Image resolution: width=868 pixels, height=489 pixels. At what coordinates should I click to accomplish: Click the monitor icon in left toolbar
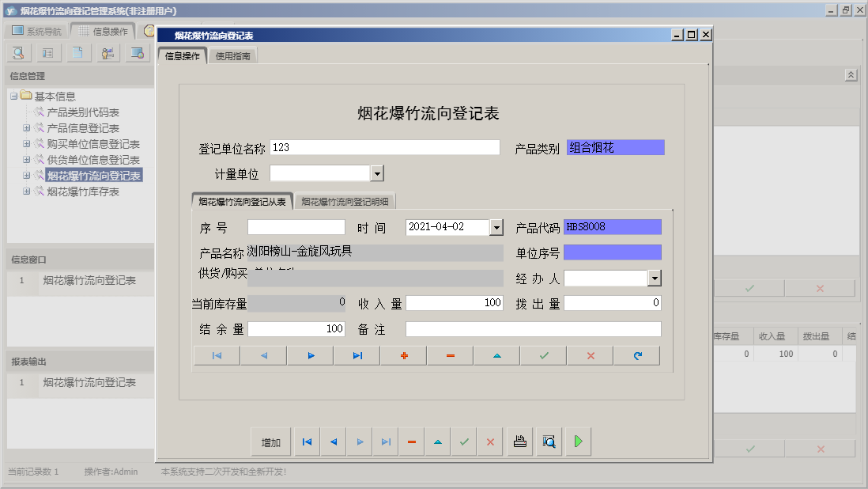[138, 53]
